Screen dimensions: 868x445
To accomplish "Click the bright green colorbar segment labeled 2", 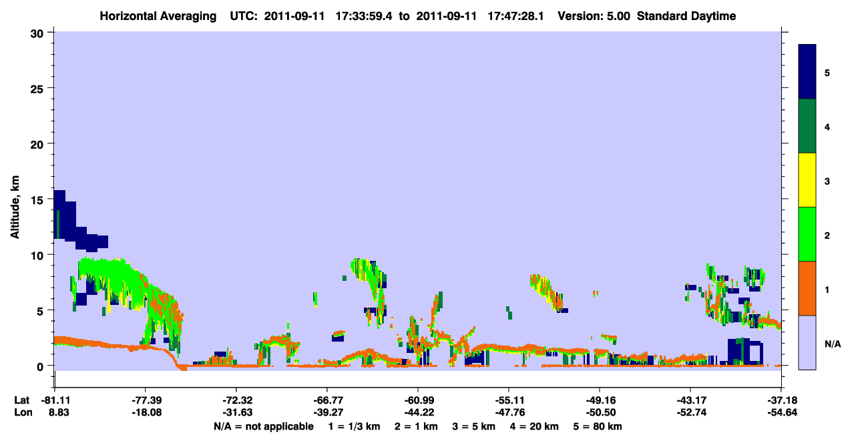I will (807, 234).
